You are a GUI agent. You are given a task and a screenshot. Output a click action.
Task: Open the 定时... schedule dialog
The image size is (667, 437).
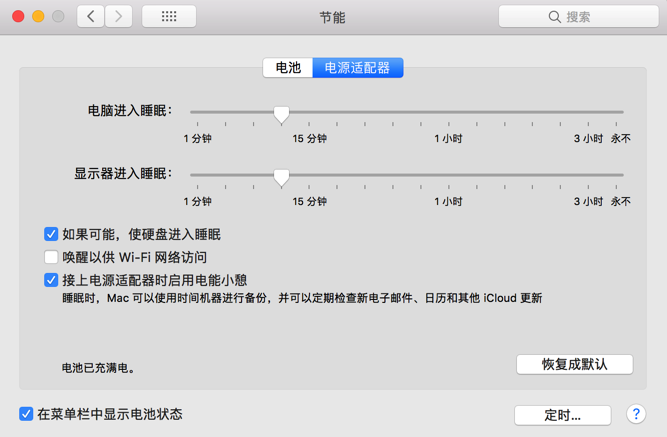click(563, 415)
